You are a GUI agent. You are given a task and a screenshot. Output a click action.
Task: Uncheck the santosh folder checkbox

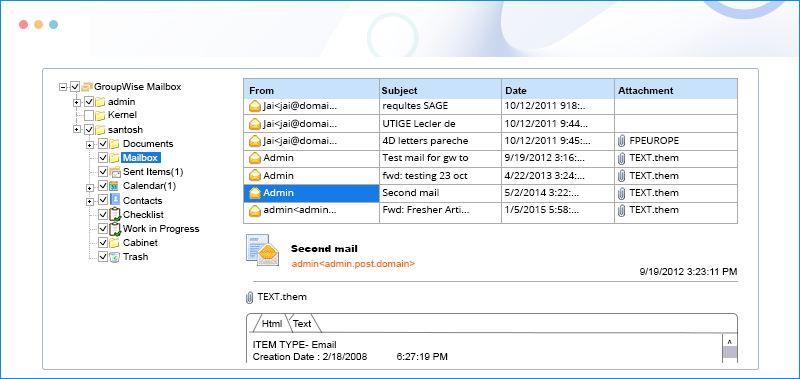click(x=89, y=130)
